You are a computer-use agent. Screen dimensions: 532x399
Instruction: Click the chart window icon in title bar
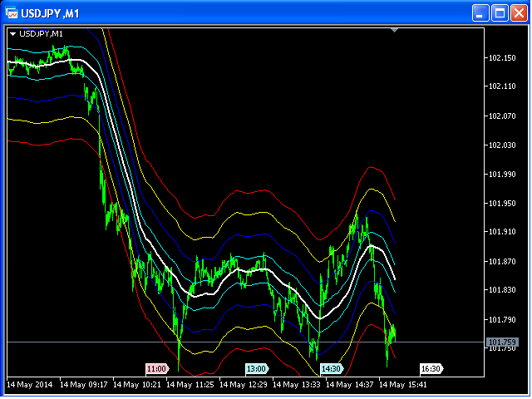pyautogui.click(x=12, y=13)
